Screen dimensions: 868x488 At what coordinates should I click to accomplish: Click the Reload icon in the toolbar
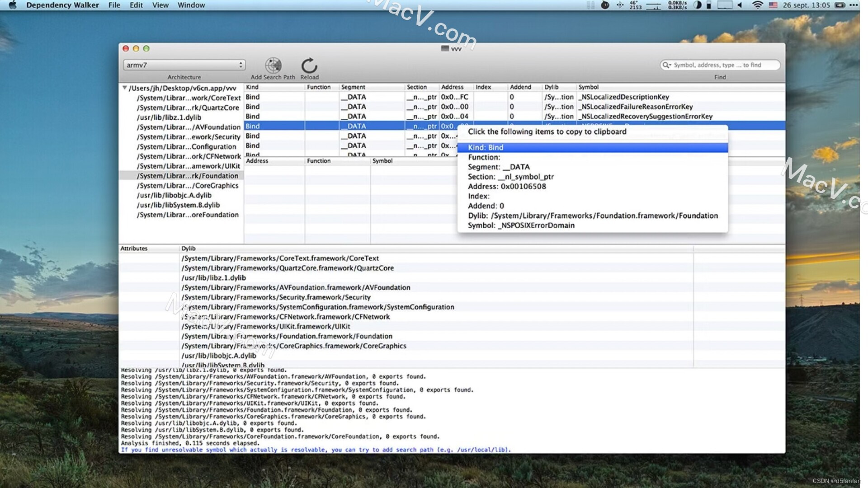(309, 65)
